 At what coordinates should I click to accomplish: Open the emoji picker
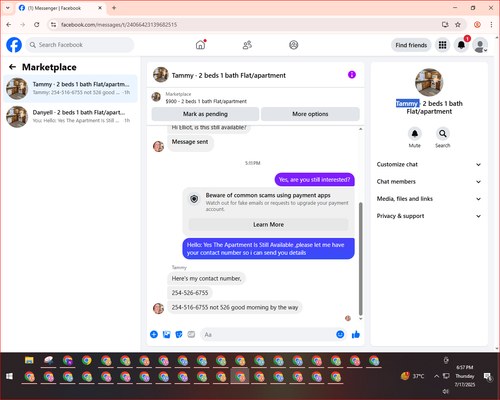pyautogui.click(x=340, y=334)
